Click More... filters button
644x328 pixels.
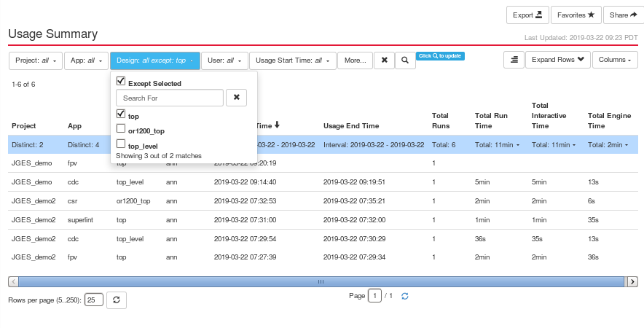tap(356, 60)
